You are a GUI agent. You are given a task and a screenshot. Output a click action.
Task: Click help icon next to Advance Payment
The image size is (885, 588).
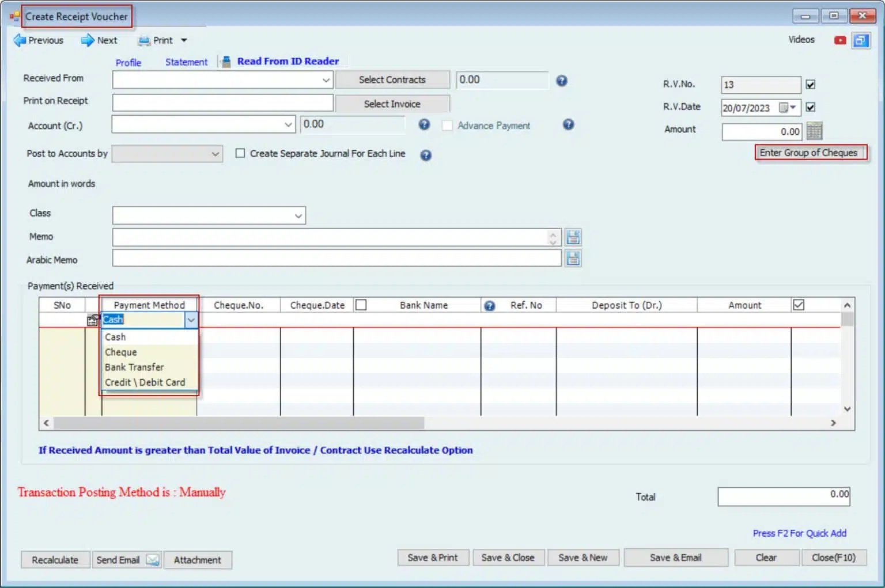tap(568, 124)
